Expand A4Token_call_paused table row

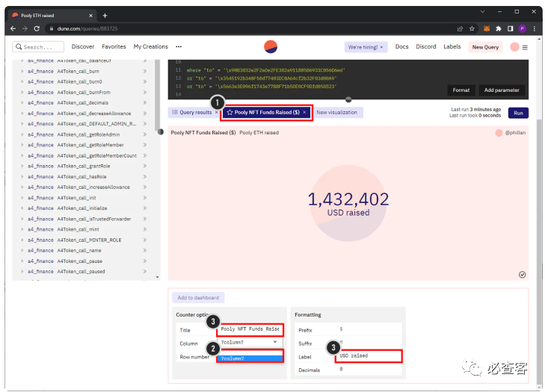click(x=22, y=272)
